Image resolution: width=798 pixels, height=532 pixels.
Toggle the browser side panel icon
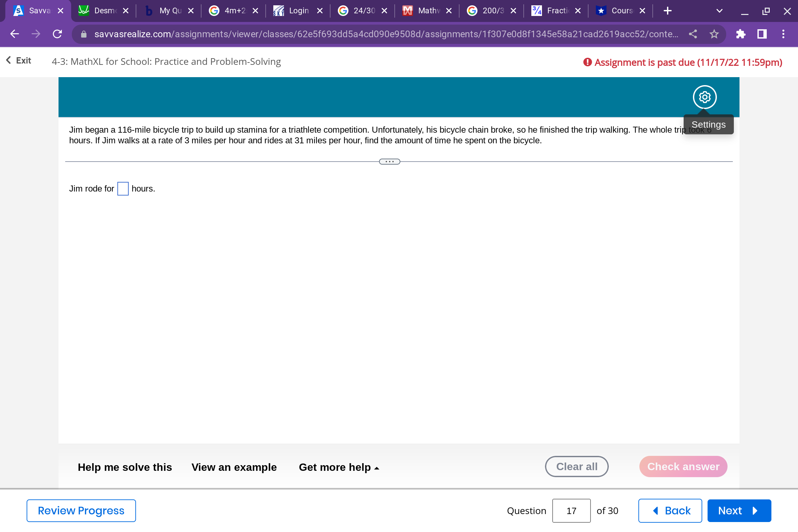pyautogui.click(x=762, y=34)
